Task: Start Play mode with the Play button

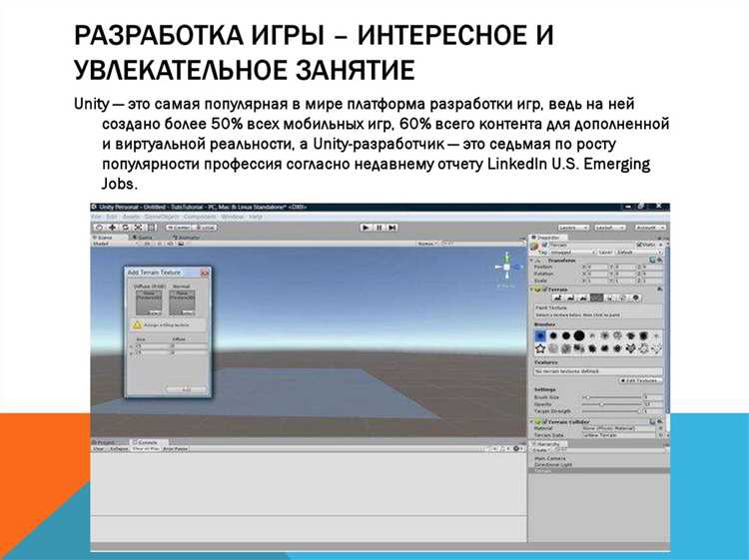Action: pos(366,228)
